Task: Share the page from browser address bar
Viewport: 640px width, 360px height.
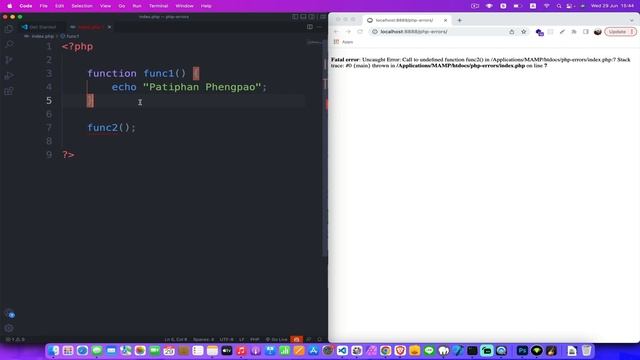Action: click(x=511, y=31)
